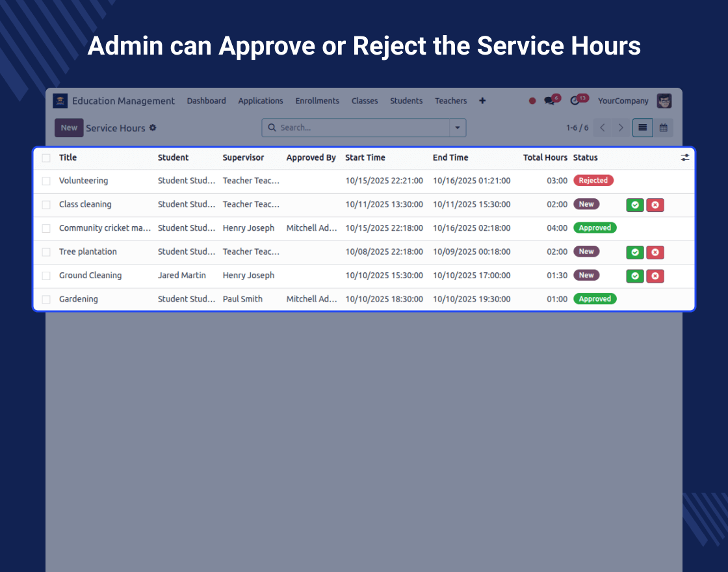
Task: Click the 10/08/2025 22:18:00 start time
Action: coord(384,252)
